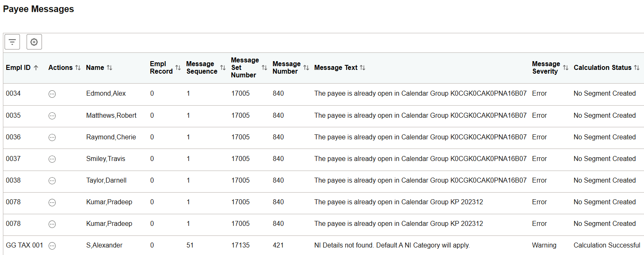Click the name Edmond,Alex
This screenshot has width=644, height=255.
pyautogui.click(x=106, y=94)
